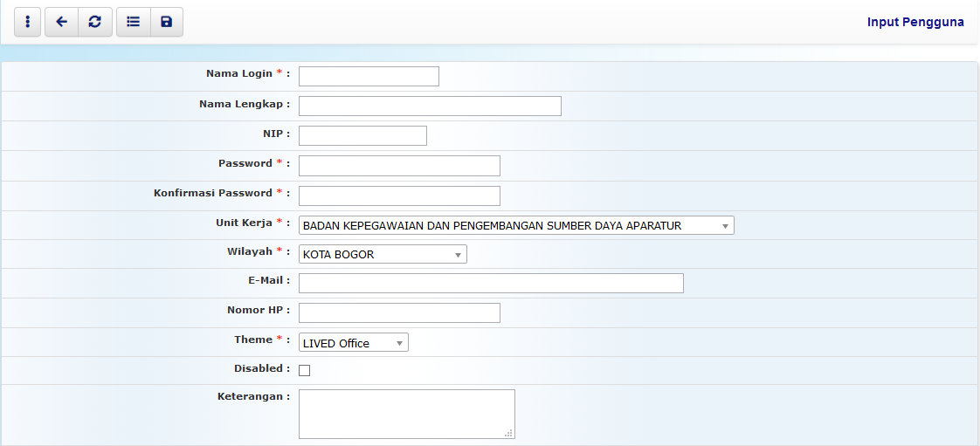Click into the NIP field
The height and width of the screenshot is (446, 980).
[362, 136]
